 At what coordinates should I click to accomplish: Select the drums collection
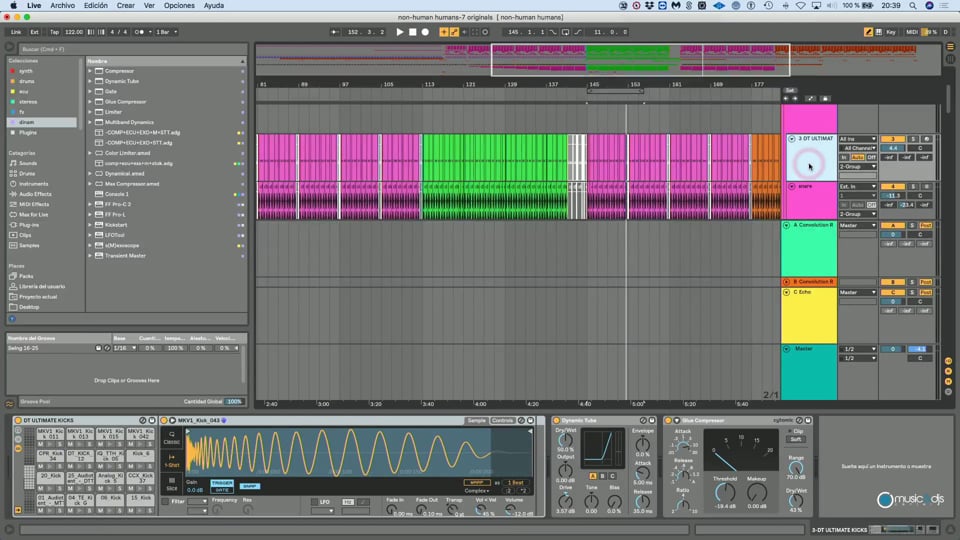click(26, 81)
